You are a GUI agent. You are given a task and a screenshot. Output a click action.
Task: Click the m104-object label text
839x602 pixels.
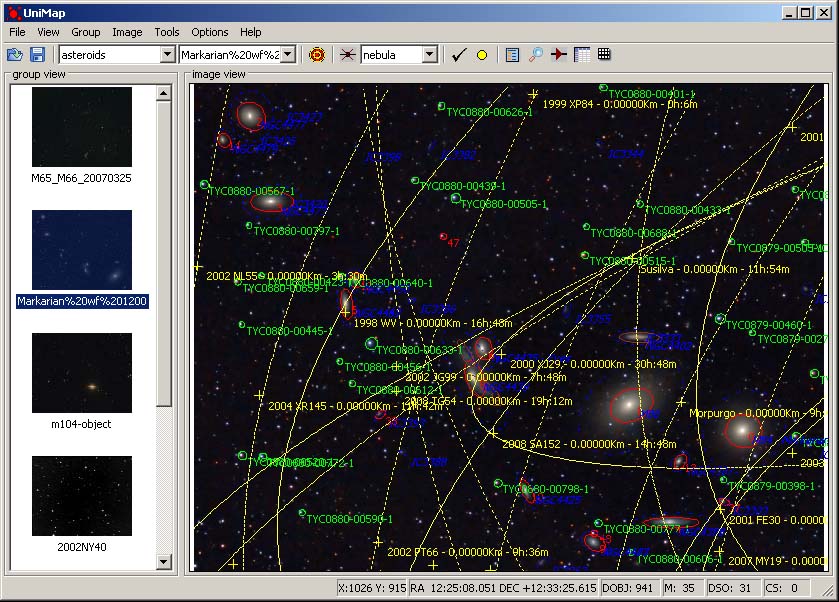coord(81,424)
